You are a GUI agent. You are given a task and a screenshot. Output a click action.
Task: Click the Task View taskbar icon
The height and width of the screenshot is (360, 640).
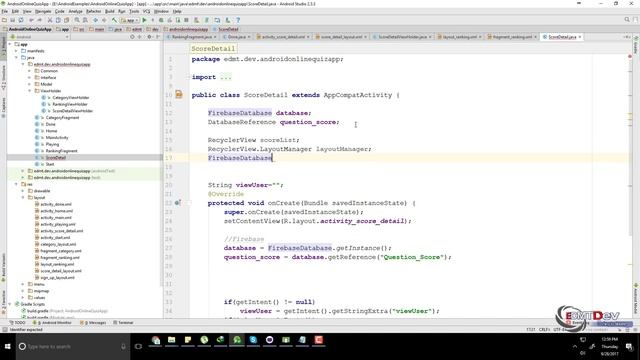[138, 347]
